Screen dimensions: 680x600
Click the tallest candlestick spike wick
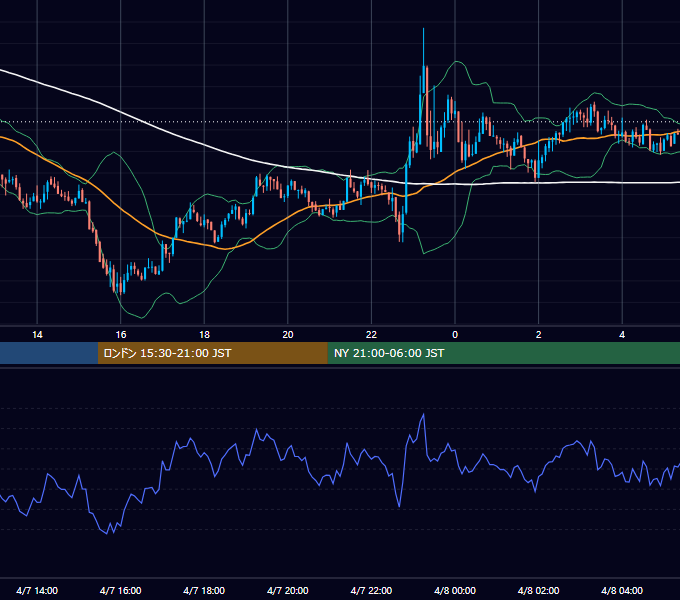point(423,48)
